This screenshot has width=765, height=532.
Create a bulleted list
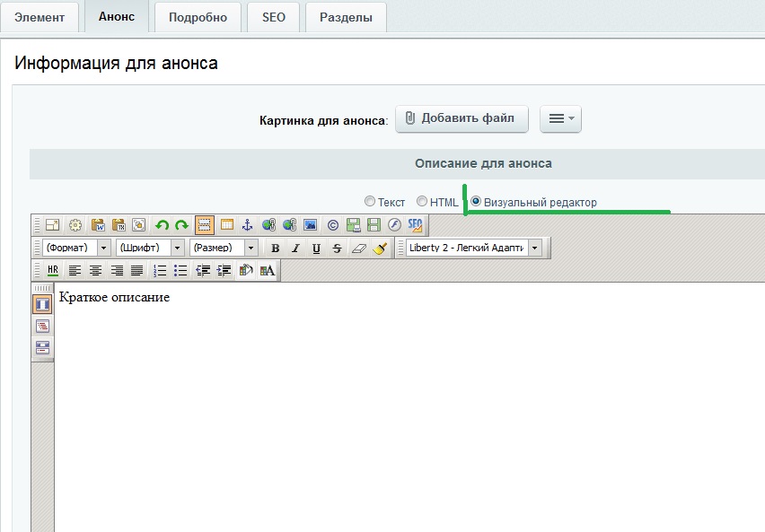tap(180, 270)
